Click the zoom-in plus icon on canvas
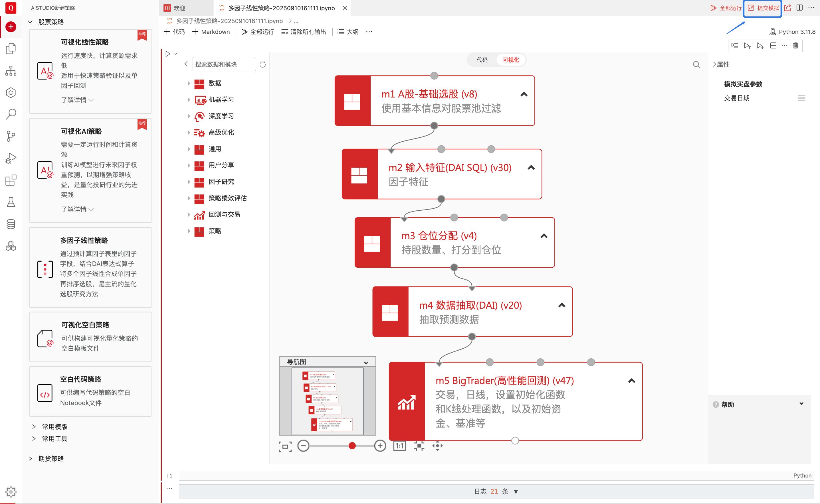 [380, 446]
